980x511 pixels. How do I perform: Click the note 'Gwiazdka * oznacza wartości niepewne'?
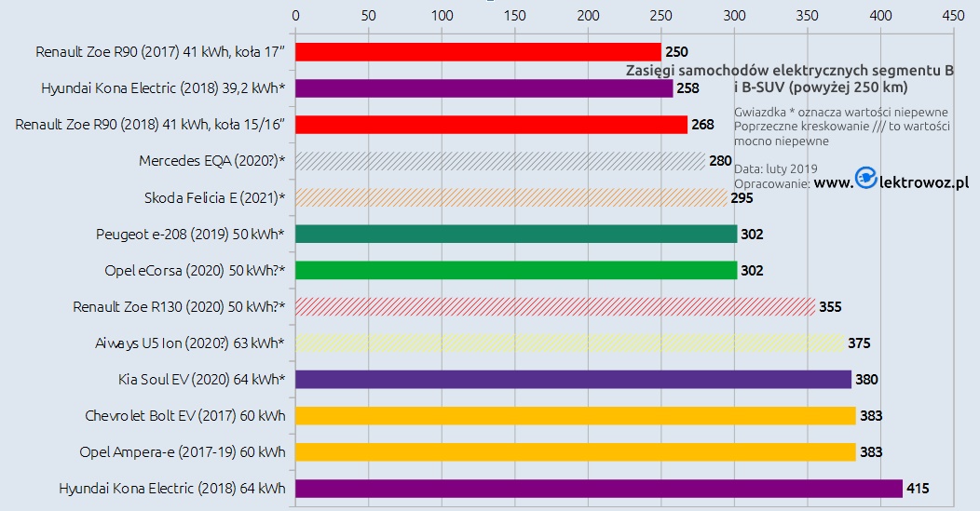(840, 113)
